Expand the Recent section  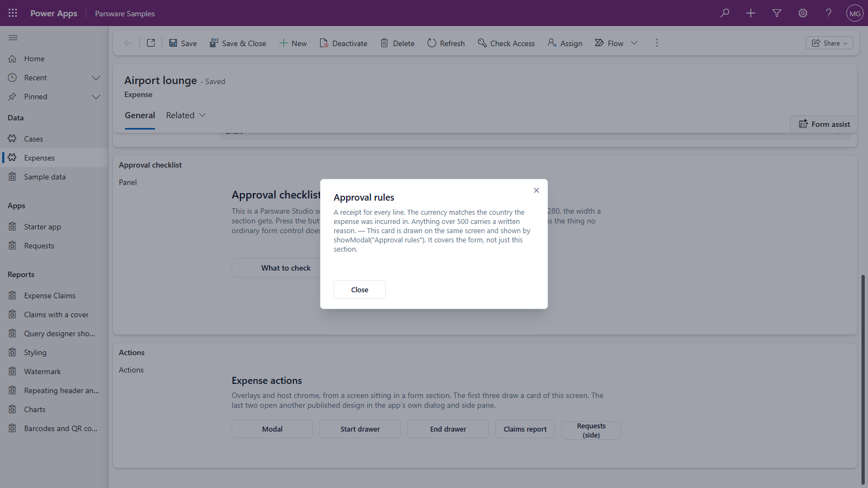point(96,78)
